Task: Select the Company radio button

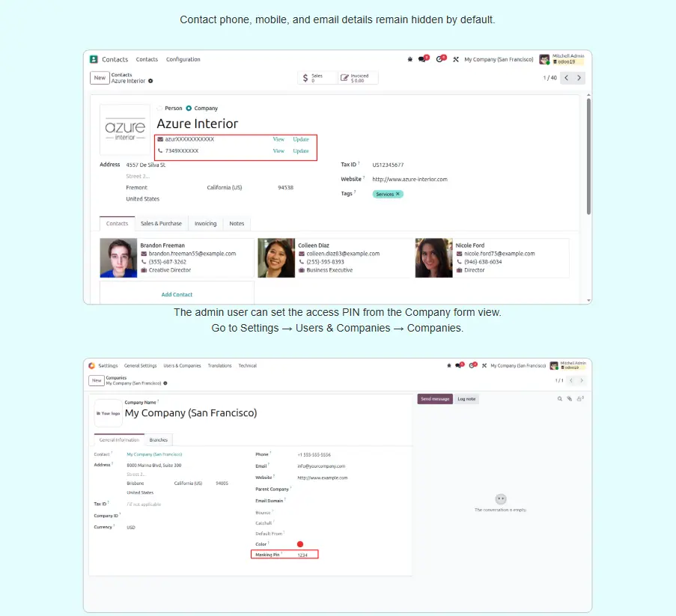Action: (189, 109)
